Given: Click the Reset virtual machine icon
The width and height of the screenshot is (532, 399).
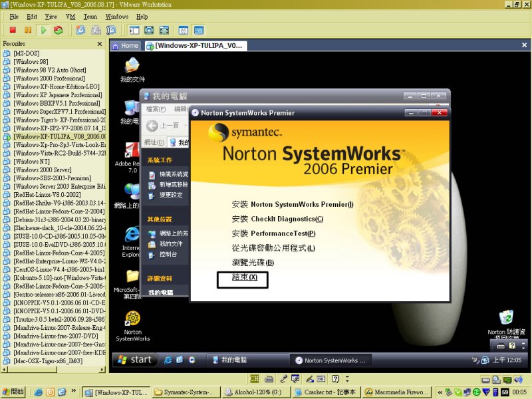Looking at the screenshot, I should (x=59, y=30).
